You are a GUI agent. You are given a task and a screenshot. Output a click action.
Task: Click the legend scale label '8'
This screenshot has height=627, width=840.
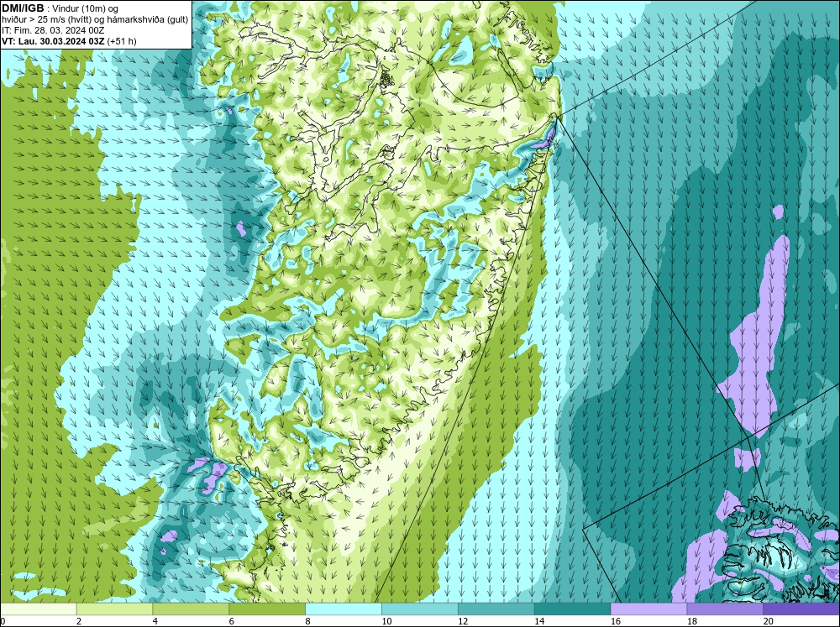click(308, 621)
